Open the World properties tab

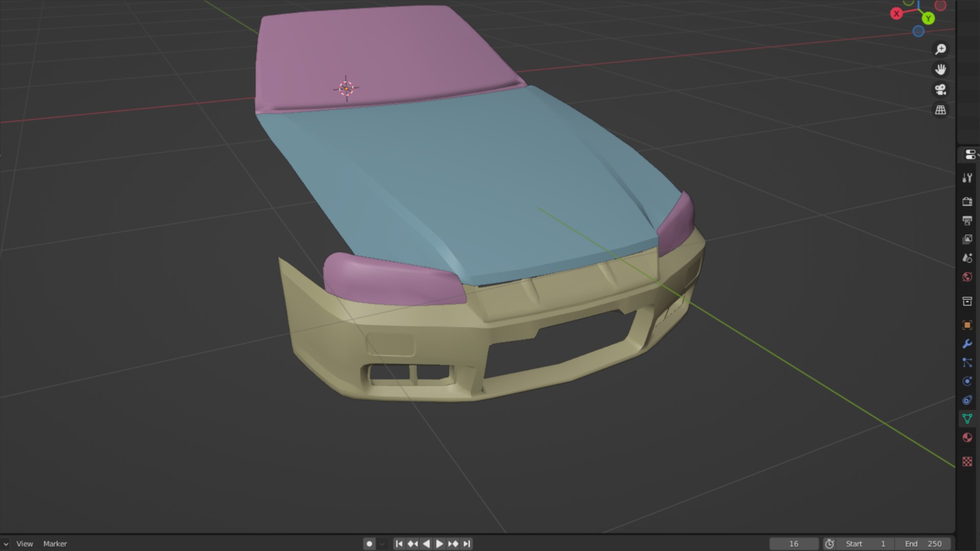pos(967,277)
